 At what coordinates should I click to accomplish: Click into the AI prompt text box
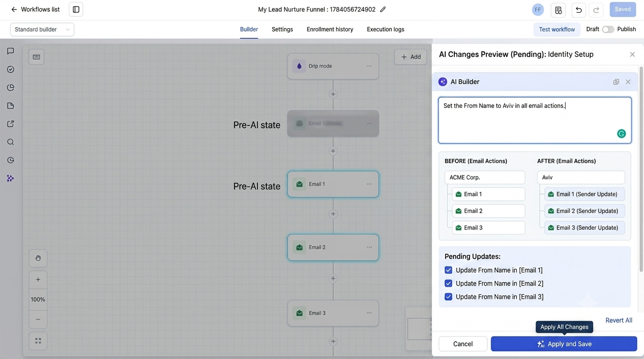[535, 120]
